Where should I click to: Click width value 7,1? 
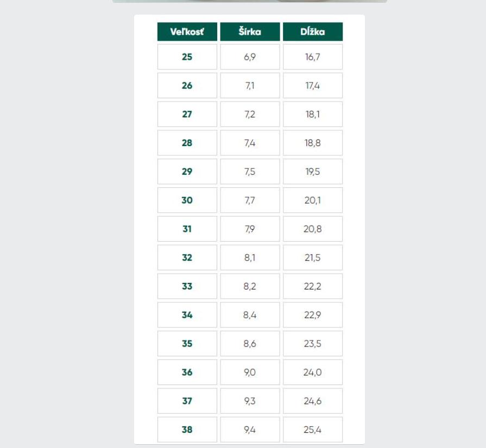250,86
